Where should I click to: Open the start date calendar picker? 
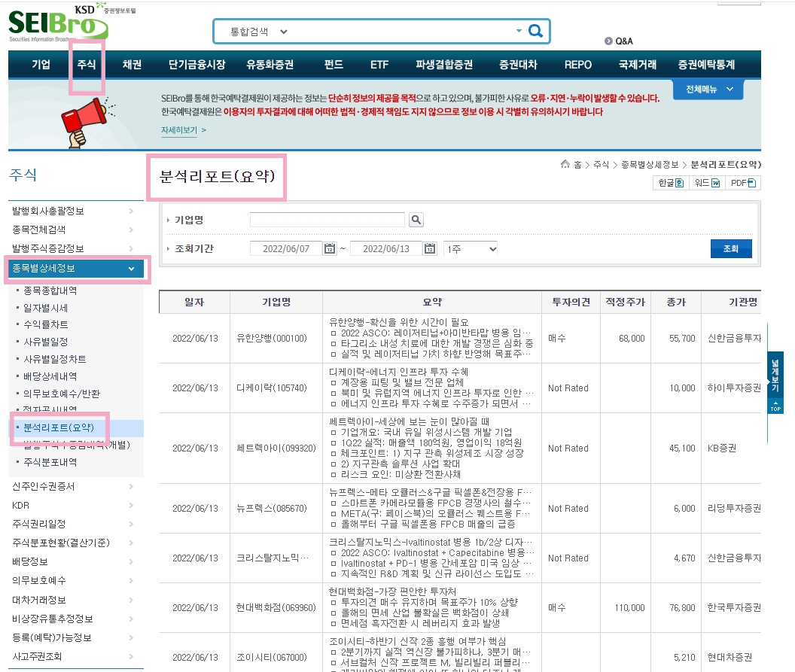coord(330,248)
